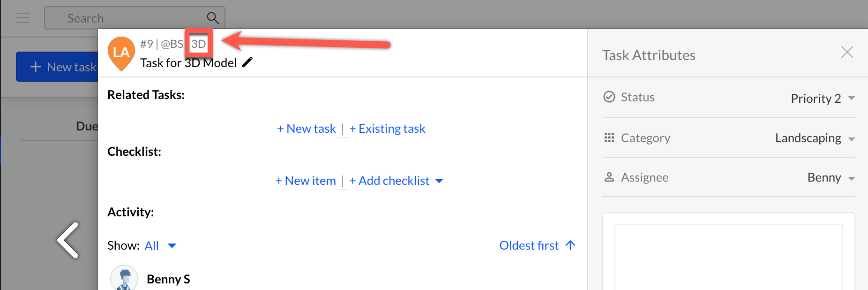868x290 pixels.
Task: Open the Priority 2 status dropdown
Action: (823, 99)
